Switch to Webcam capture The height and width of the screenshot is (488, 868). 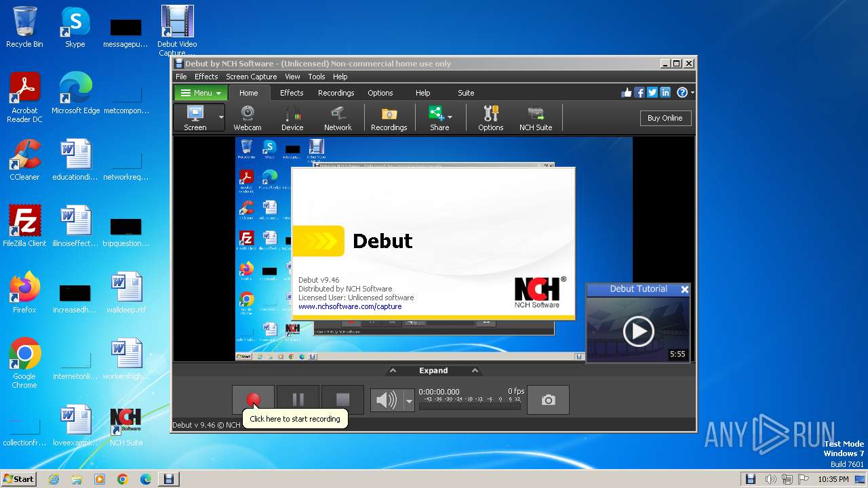tap(248, 118)
